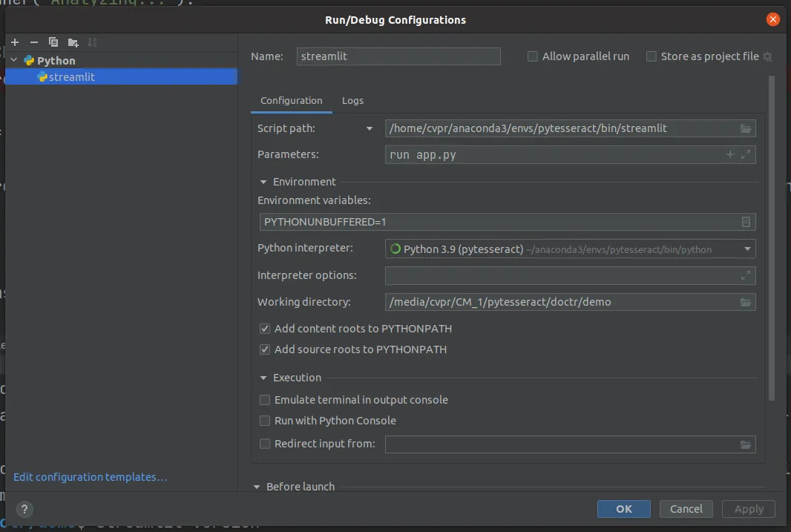The image size is (791, 532).
Task: Browse for a different script path
Action: click(745, 128)
